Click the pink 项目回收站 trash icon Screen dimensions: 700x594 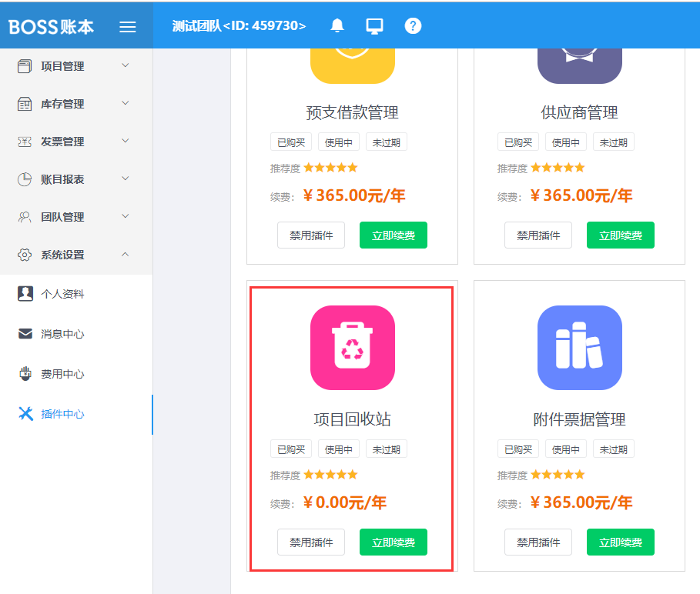(x=352, y=347)
